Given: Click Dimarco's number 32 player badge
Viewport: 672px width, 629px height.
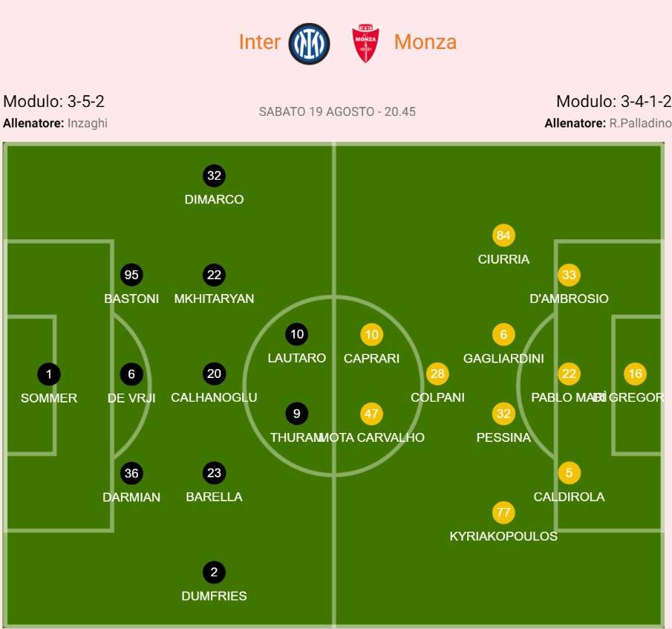Looking at the screenshot, I should 214,176.
